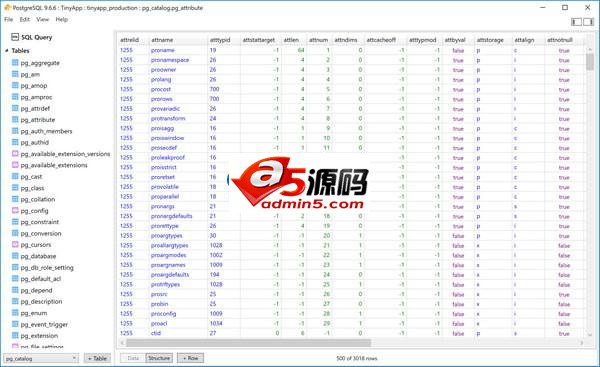Select the pg_extension table
This screenshot has height=367, width=600.
pyautogui.click(x=39, y=335)
